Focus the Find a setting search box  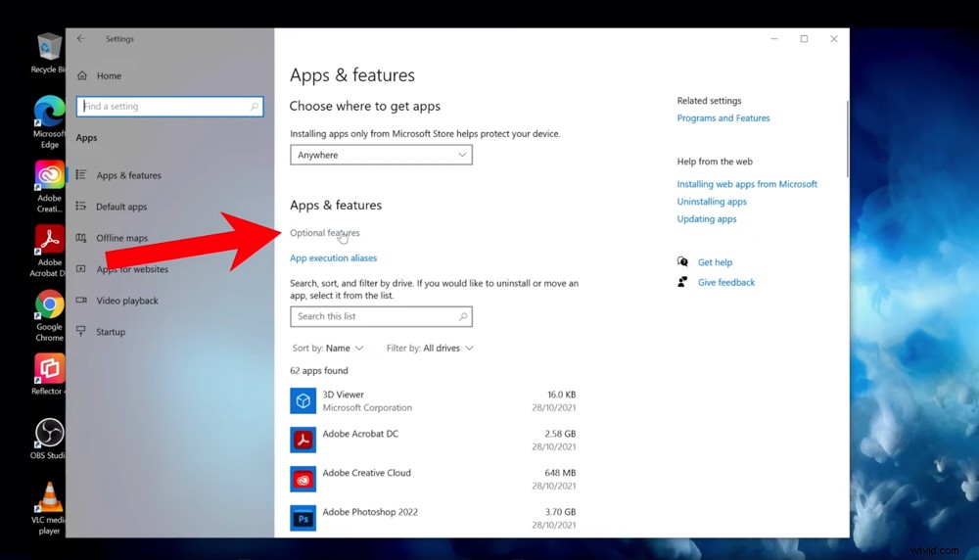coord(169,106)
